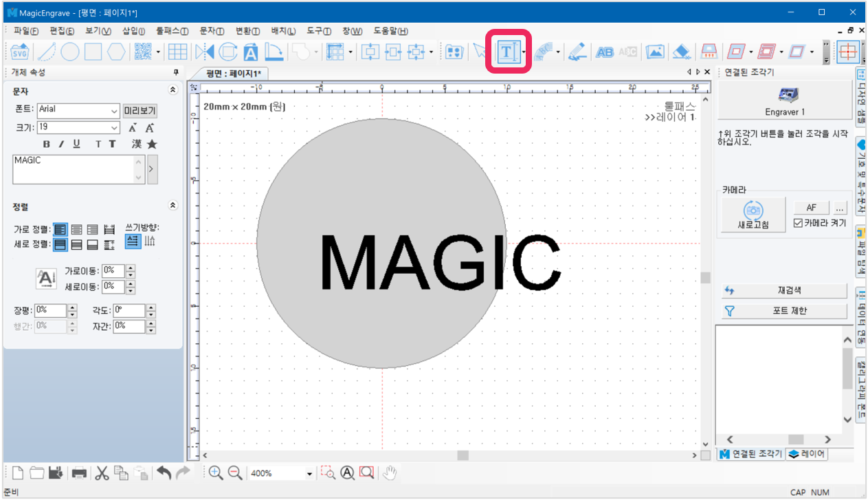Set horizontal alignment to left

tap(60, 229)
